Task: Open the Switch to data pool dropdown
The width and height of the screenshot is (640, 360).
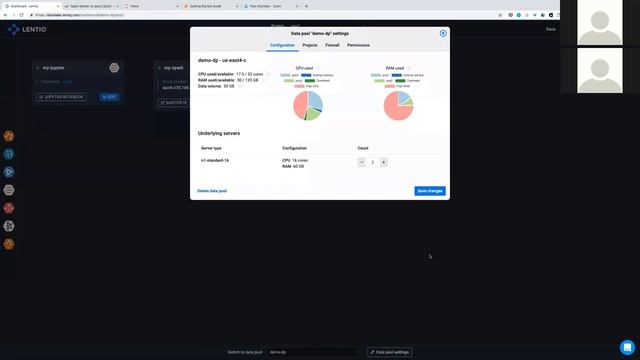Action: pyautogui.click(x=313, y=352)
